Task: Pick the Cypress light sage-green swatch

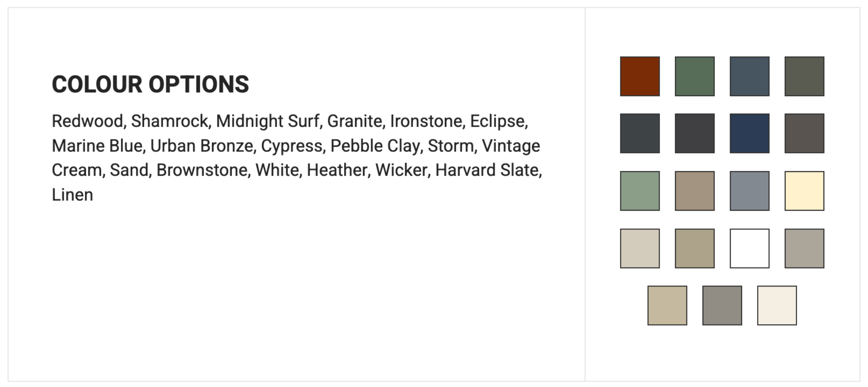Action: (x=640, y=191)
